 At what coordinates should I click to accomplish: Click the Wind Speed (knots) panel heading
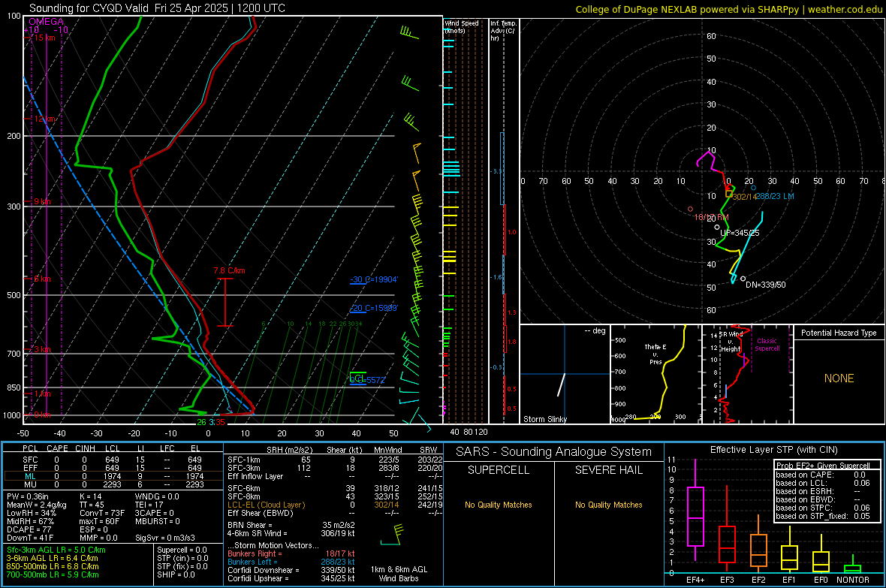(x=462, y=26)
